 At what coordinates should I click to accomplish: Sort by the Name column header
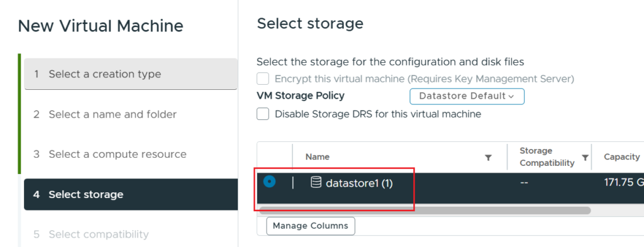point(317,157)
